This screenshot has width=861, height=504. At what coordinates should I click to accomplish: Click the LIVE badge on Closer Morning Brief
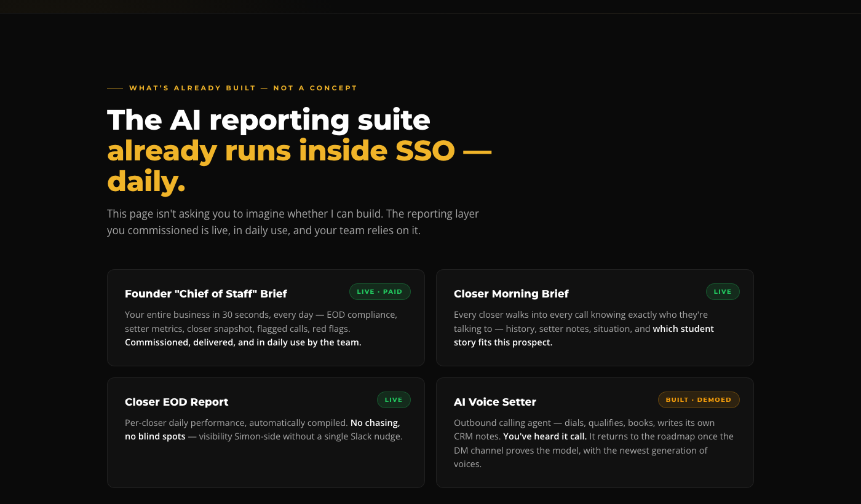[723, 291]
